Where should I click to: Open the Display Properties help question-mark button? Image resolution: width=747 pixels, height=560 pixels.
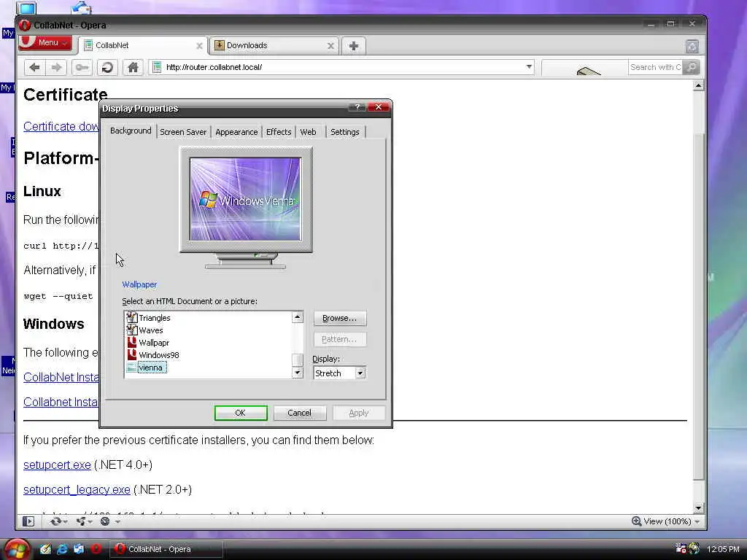pos(357,107)
